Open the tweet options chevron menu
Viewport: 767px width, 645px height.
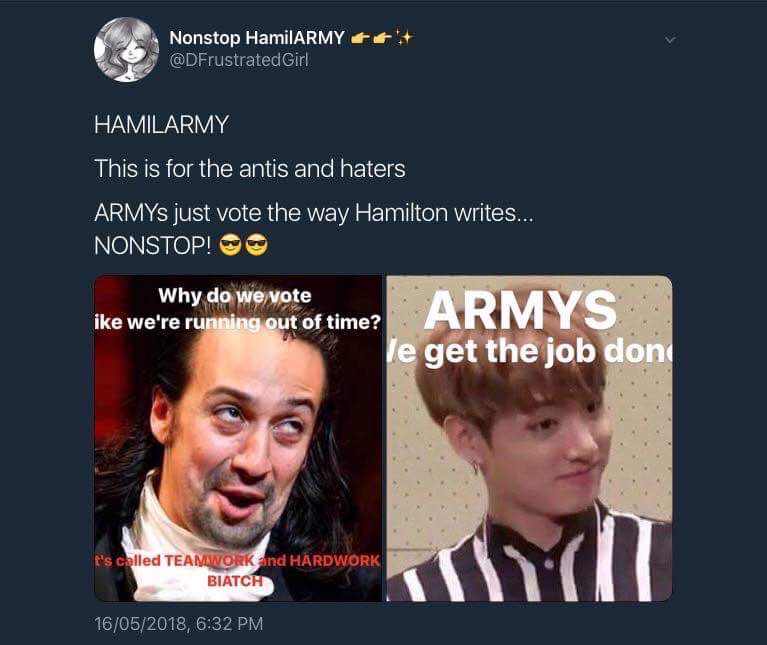tap(670, 40)
